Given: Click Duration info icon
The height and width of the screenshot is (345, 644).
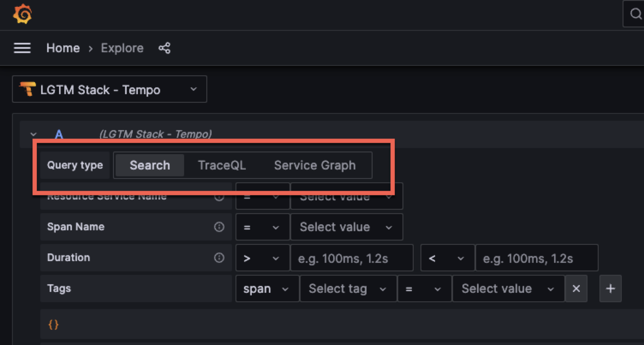Looking at the screenshot, I should point(219,258).
